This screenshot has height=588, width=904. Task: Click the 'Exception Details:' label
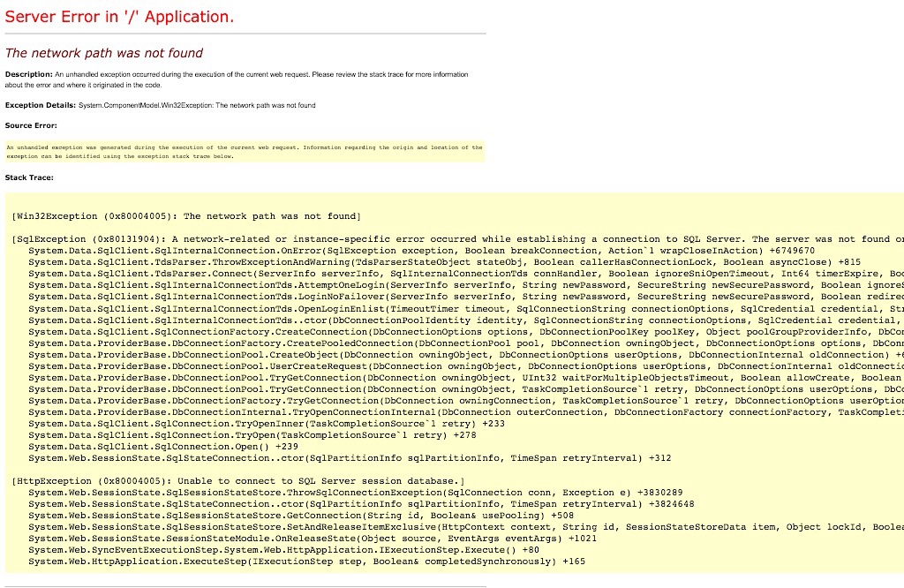(41, 105)
